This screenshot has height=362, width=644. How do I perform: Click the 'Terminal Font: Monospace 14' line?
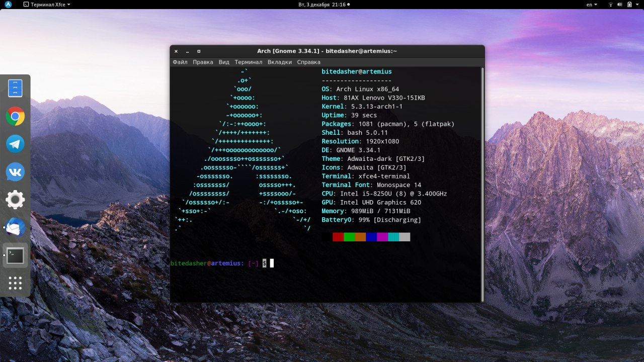[x=371, y=185]
